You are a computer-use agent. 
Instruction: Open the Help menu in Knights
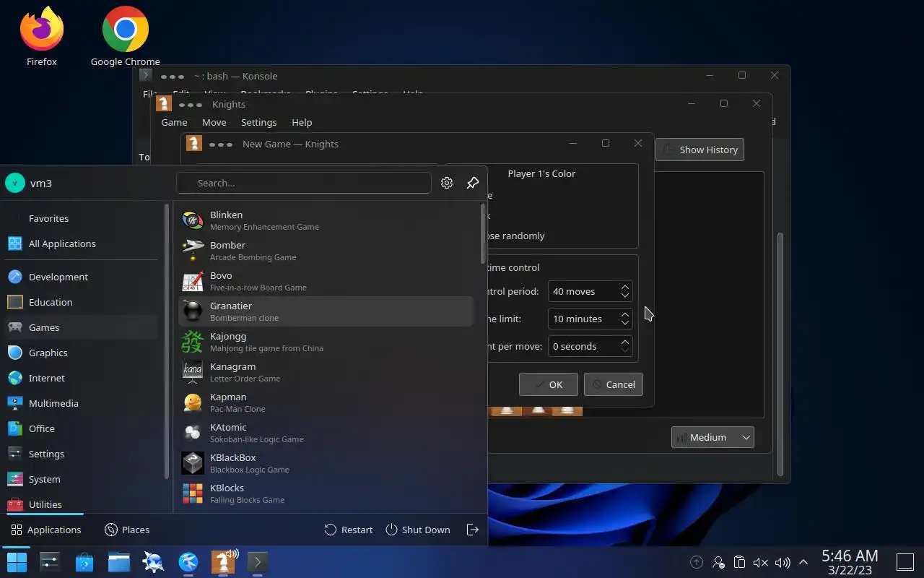[x=302, y=122]
